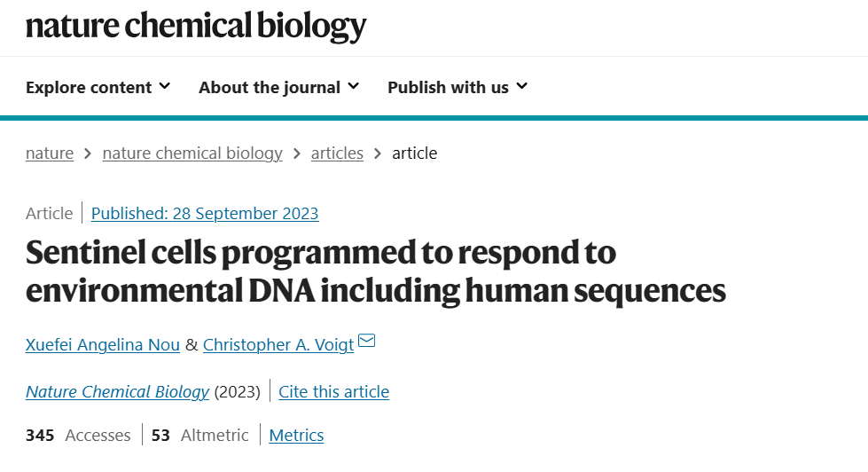This screenshot has width=868, height=472.
Task: Expand the Publish with us dropdown arrow
Action: click(x=521, y=86)
